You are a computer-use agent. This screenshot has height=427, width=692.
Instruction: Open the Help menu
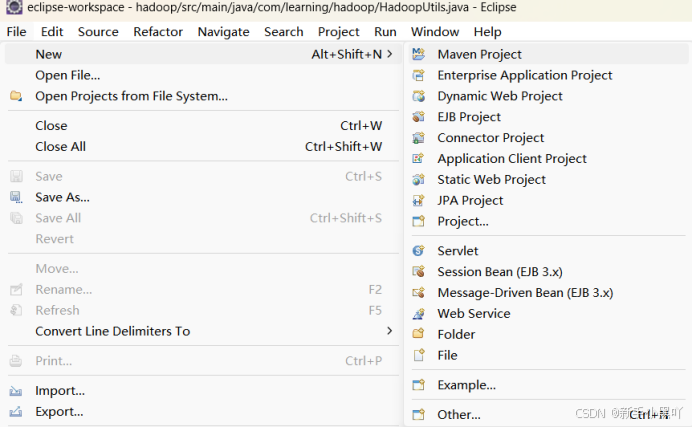pyautogui.click(x=488, y=32)
